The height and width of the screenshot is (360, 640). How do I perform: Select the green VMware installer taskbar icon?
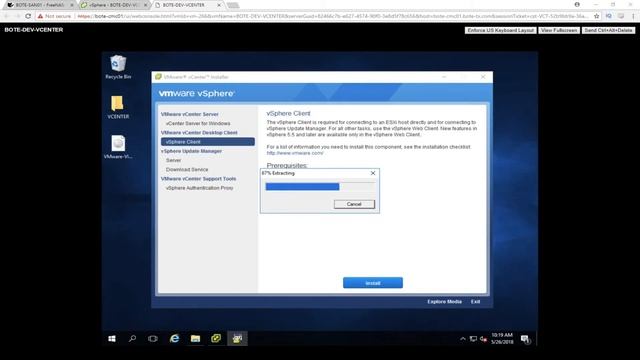tap(216, 338)
